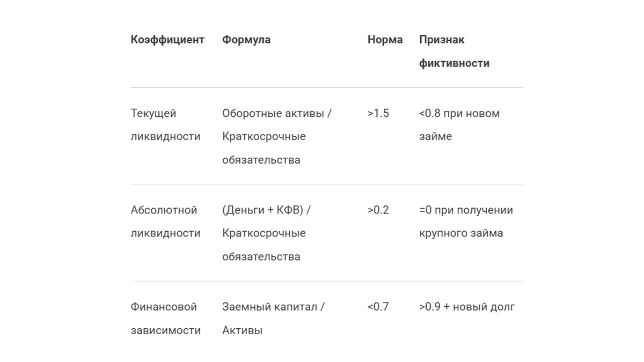Click the word фиктивности in the header
644x362 pixels.
(454, 63)
